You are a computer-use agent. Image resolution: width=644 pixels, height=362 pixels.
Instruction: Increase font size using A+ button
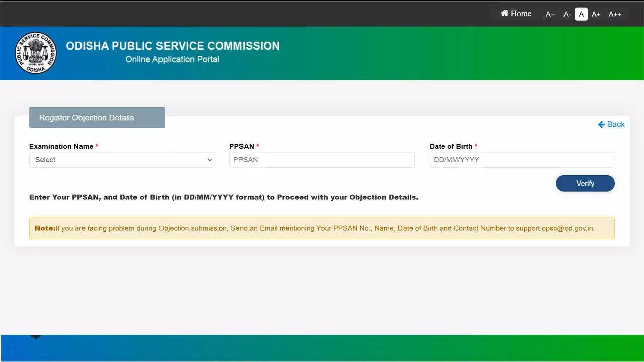coord(596,14)
